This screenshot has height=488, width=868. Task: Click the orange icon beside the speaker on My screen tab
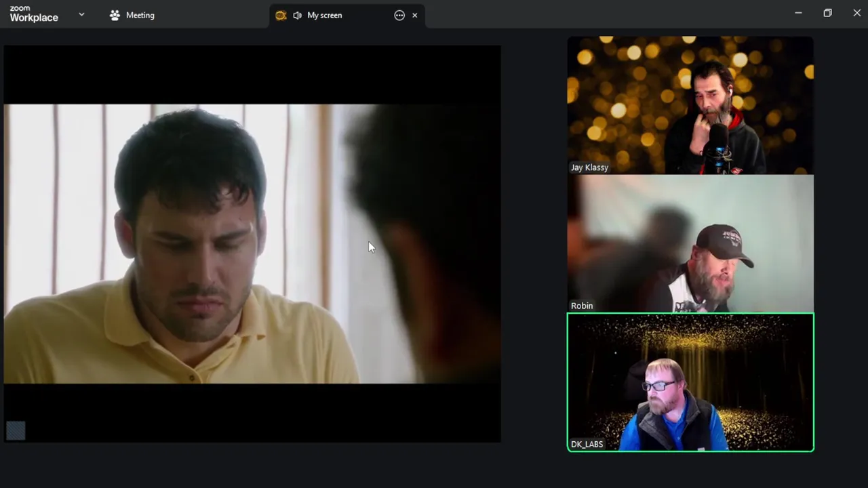[281, 15]
